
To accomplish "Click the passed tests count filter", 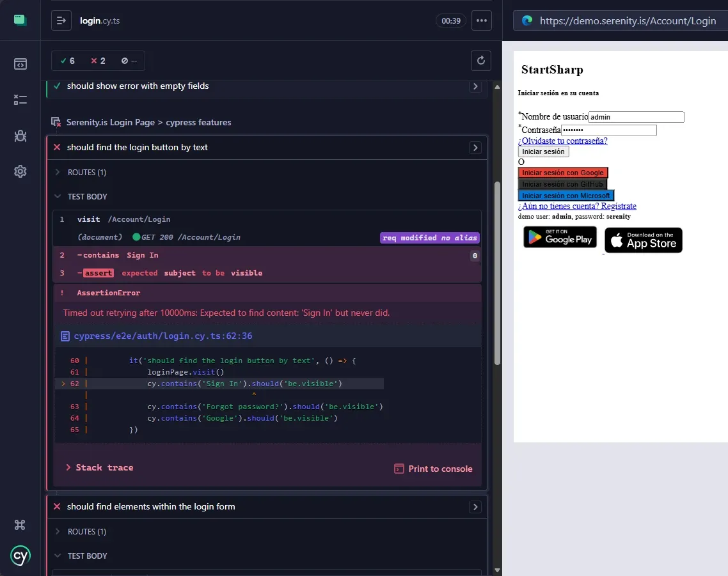I will click(x=67, y=61).
